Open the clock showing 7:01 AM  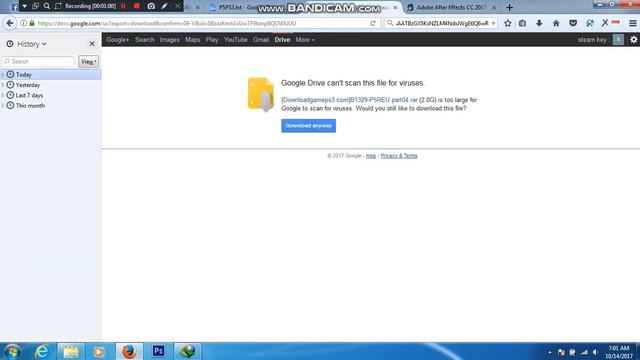tap(618, 352)
